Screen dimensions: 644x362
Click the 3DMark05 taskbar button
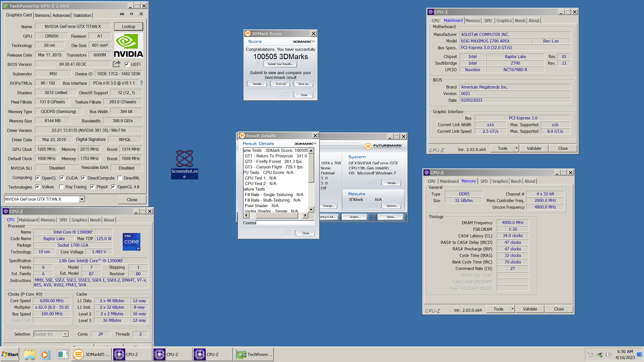click(x=92, y=354)
